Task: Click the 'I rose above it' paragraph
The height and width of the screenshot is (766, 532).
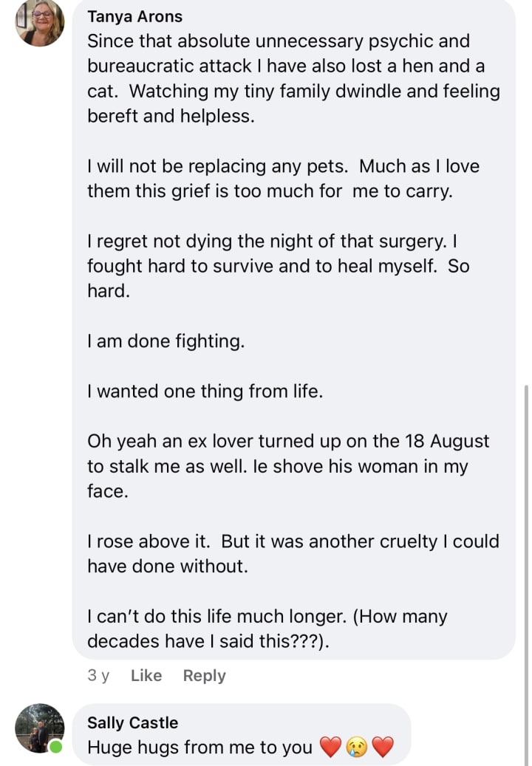Action: click(x=293, y=554)
